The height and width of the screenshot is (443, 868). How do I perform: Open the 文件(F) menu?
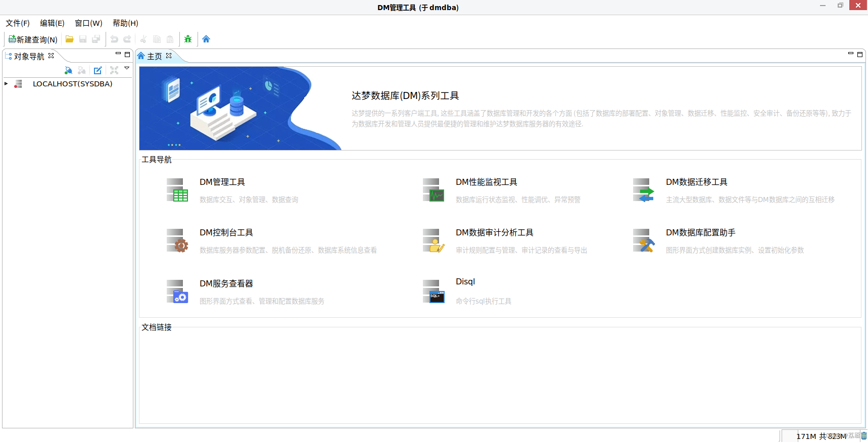pyautogui.click(x=18, y=23)
